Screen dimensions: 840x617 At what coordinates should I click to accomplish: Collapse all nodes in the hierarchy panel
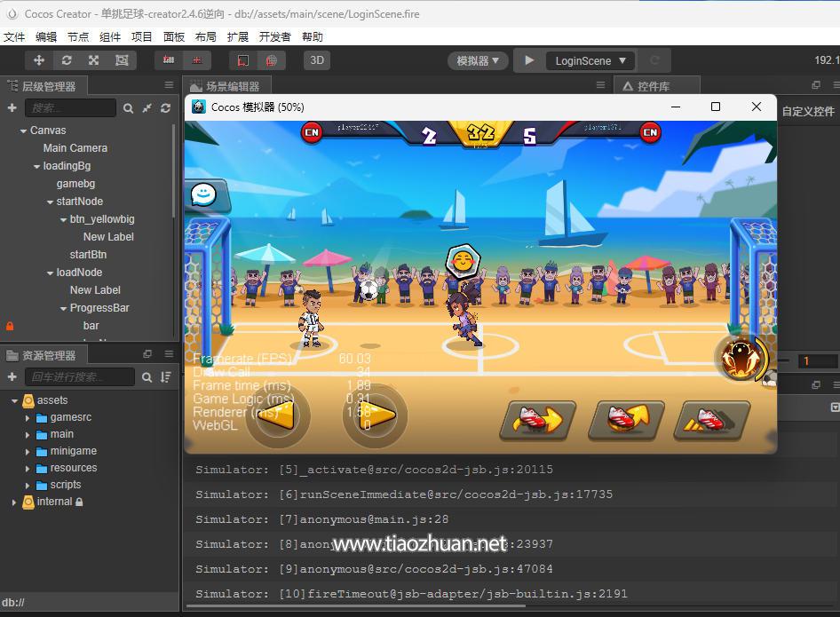(147, 108)
